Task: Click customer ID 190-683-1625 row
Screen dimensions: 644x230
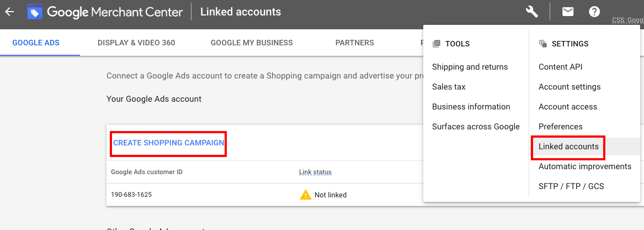Action: pos(131,195)
